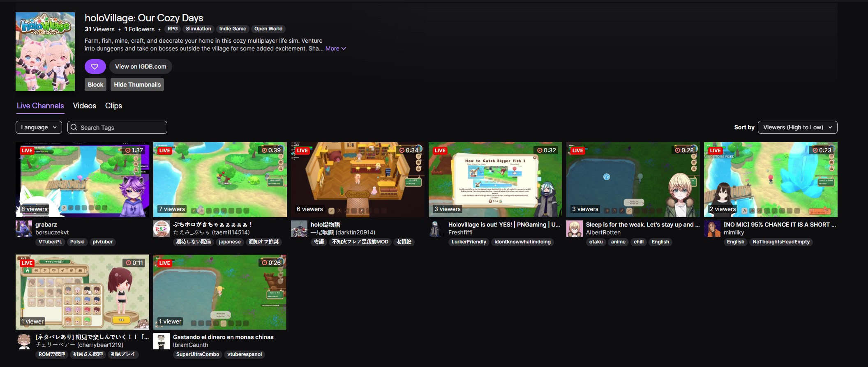Open borsuczekvt channel avatar
868x367 pixels.
point(24,229)
